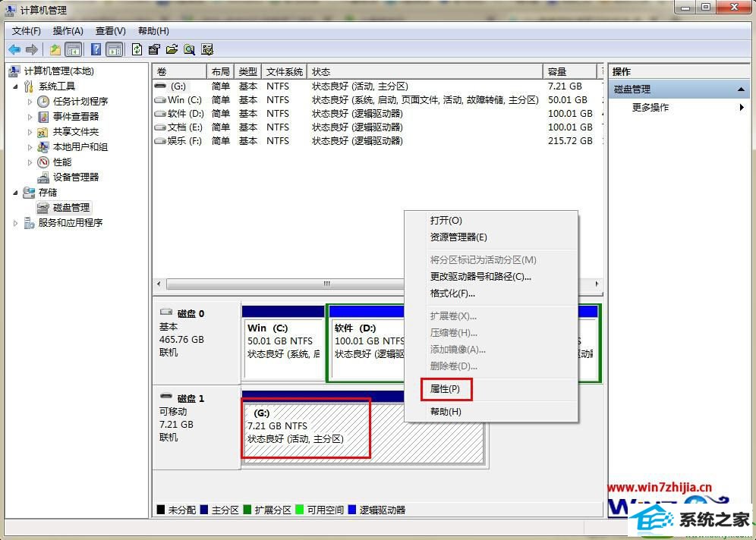Expand the 本地用户和组 node arrow

pos(30,147)
